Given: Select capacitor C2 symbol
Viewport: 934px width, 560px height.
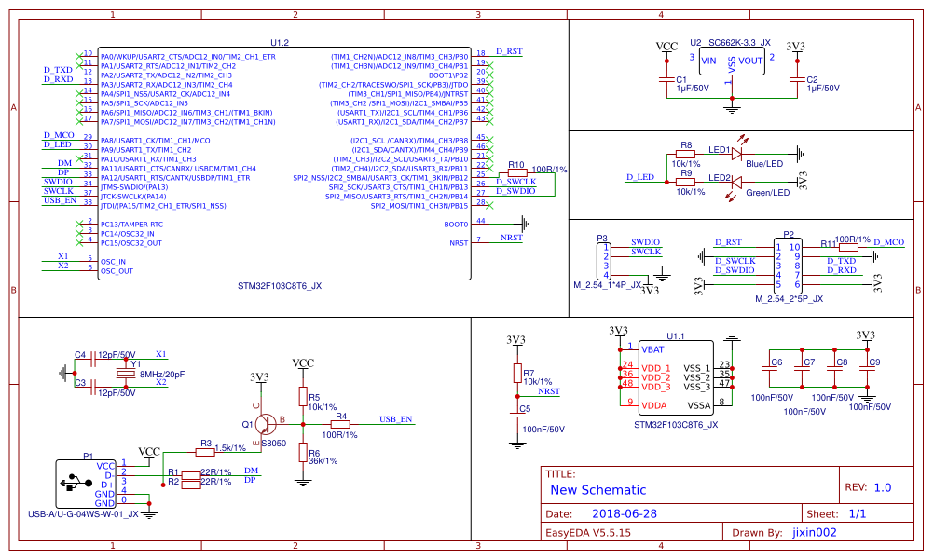Looking at the screenshot, I should click(x=797, y=79).
